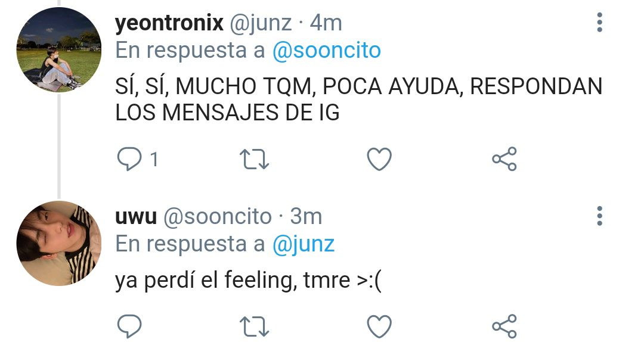Viewport: 644px width, 342px height.
Task: View the 3m timestamp on uwu's tweet
Action: pos(306,217)
